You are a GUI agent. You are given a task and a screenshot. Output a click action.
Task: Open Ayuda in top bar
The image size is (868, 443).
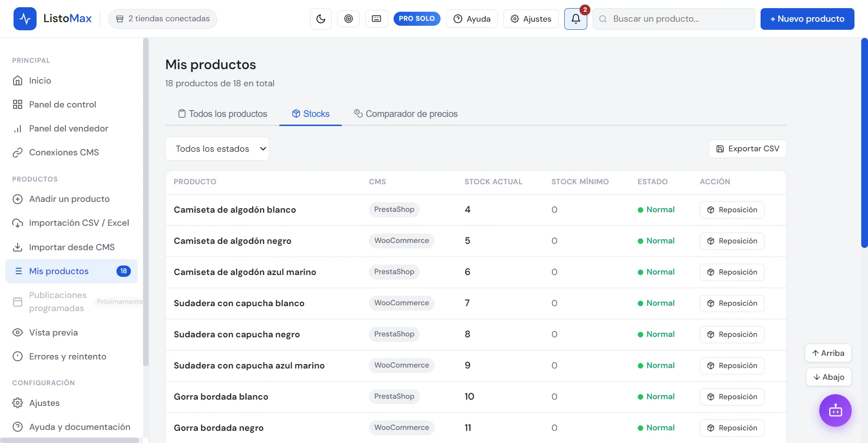(472, 19)
